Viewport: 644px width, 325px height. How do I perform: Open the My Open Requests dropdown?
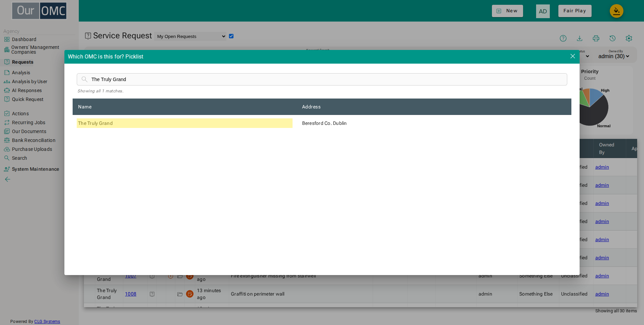pos(190,36)
